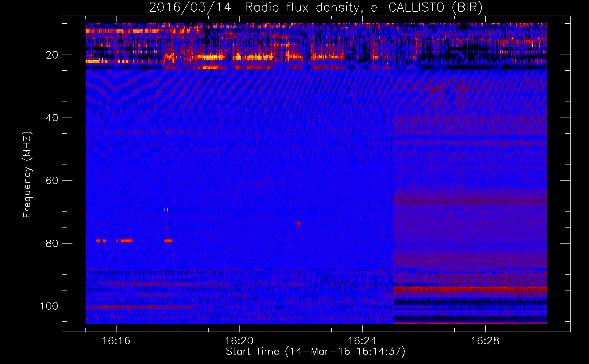
Task: Click the 16:20 time tick label
Action: pos(239,341)
